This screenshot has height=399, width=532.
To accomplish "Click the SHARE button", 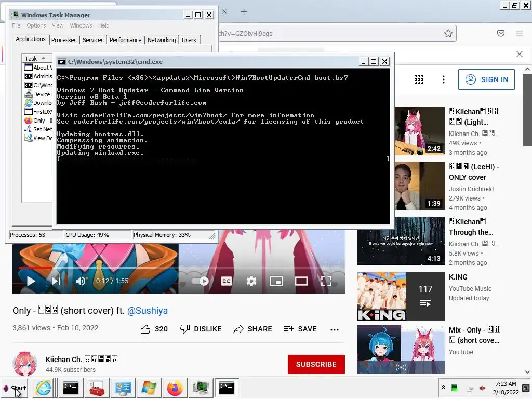I will tap(253, 329).
